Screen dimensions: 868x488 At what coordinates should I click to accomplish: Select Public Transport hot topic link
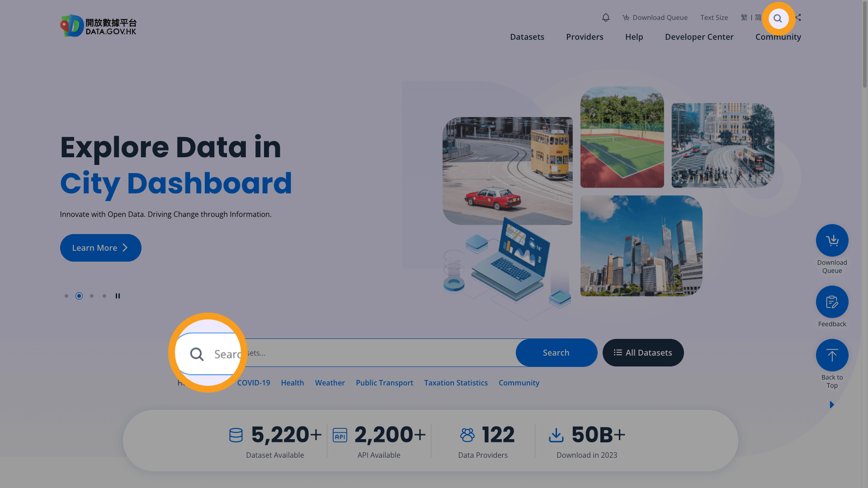pyautogui.click(x=384, y=383)
